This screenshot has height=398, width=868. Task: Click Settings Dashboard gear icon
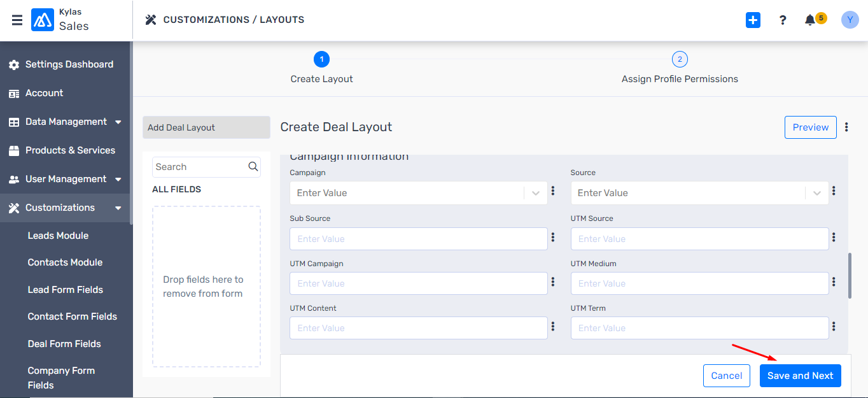(x=14, y=65)
